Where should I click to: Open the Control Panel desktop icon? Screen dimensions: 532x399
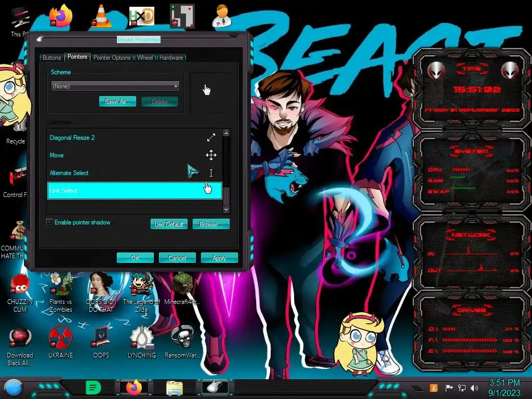click(x=15, y=181)
